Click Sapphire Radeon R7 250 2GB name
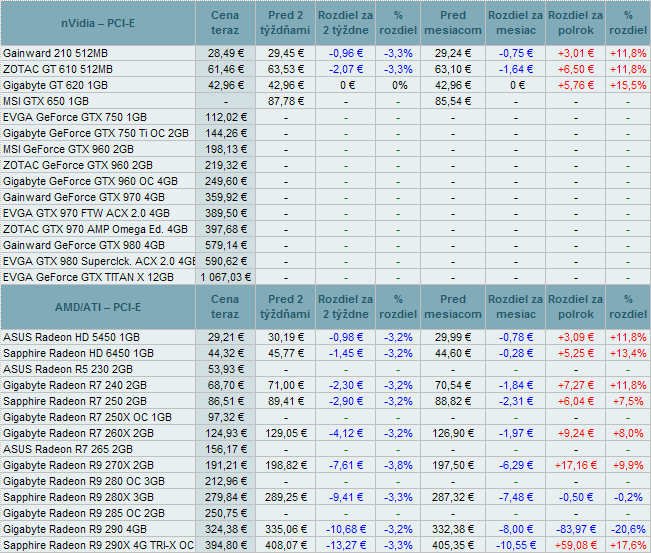The image size is (651, 553). coord(75,401)
